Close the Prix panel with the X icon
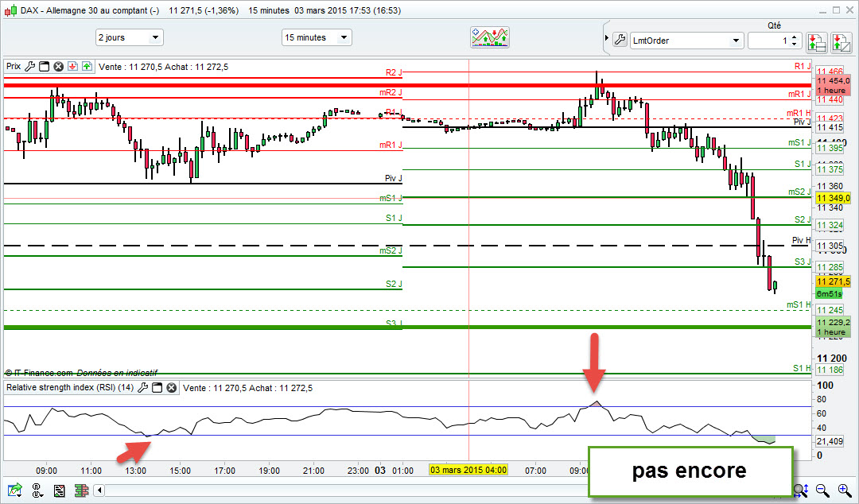Image resolution: width=859 pixels, height=504 pixels. [59, 66]
